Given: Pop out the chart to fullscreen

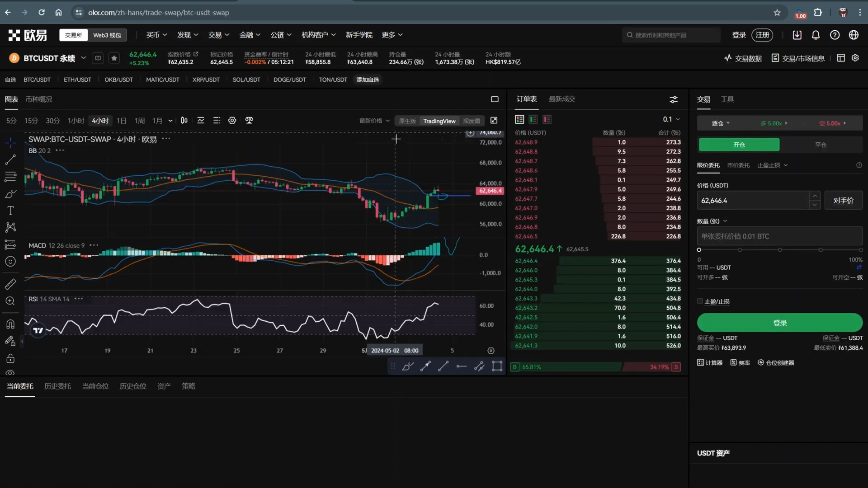Looking at the screenshot, I should click(x=494, y=120).
